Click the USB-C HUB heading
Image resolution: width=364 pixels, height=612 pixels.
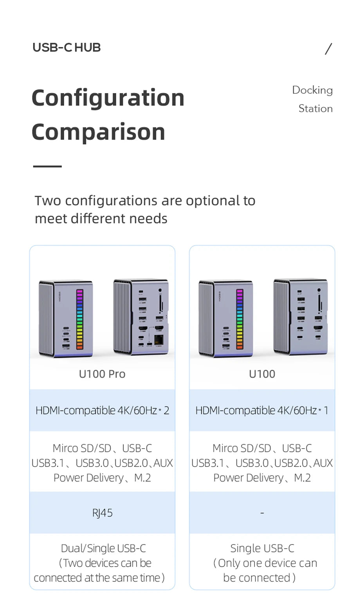pos(67,47)
